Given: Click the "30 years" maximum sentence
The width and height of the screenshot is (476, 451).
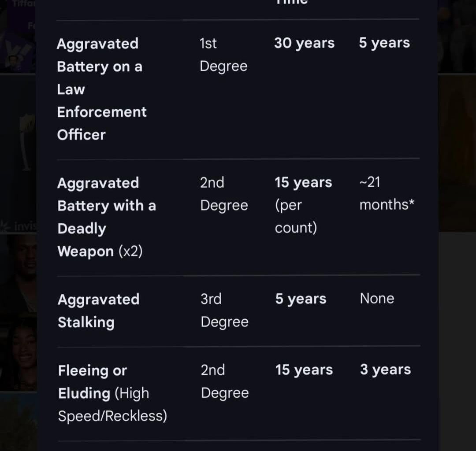Looking at the screenshot, I should 304,43.
